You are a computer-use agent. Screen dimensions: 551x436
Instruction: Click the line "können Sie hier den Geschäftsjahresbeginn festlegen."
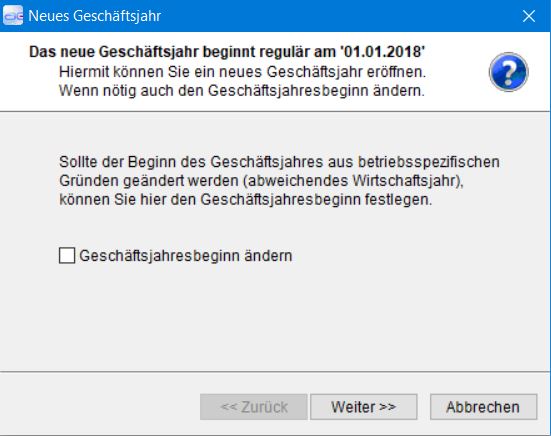click(246, 200)
